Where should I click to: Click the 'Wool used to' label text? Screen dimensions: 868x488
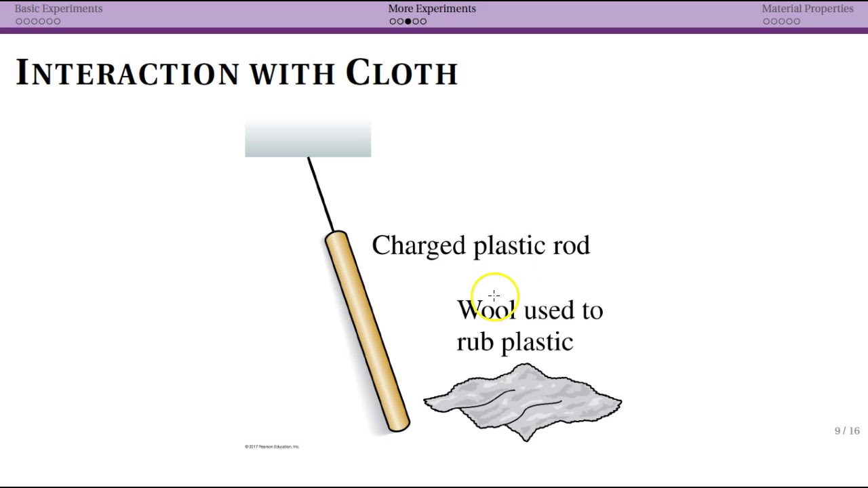(x=530, y=310)
